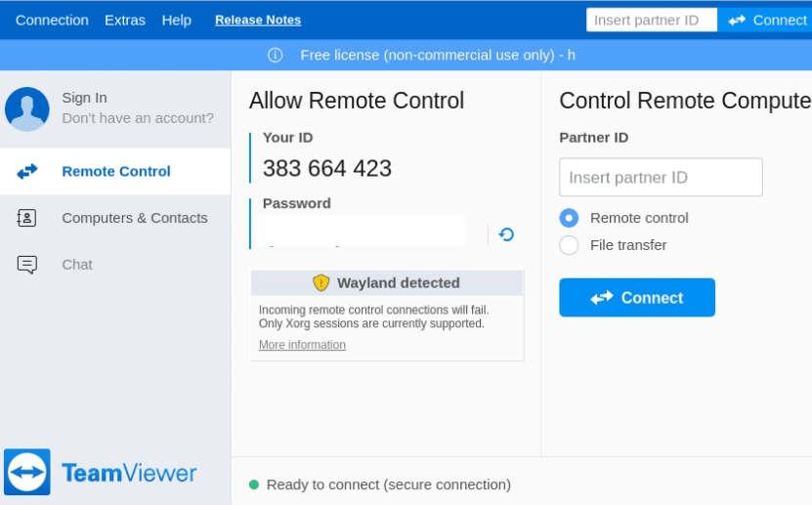The height and width of the screenshot is (505, 812).
Task: Click the top bar Insert partner ID field
Action: [x=651, y=20]
